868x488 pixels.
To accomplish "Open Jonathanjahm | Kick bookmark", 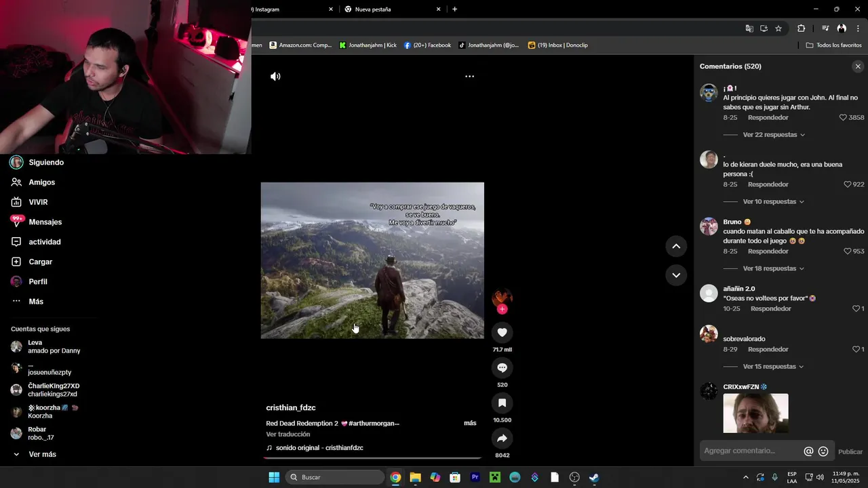I will 368,45.
